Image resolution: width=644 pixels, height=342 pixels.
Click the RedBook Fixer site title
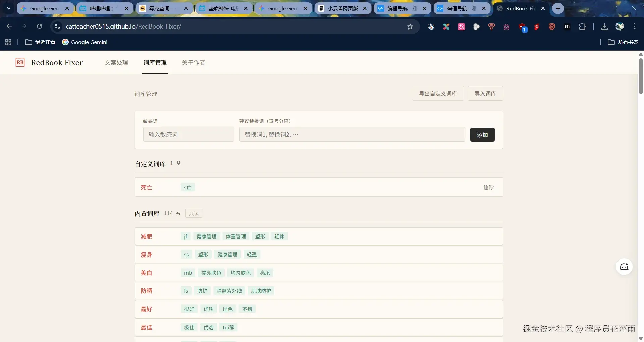click(x=57, y=62)
